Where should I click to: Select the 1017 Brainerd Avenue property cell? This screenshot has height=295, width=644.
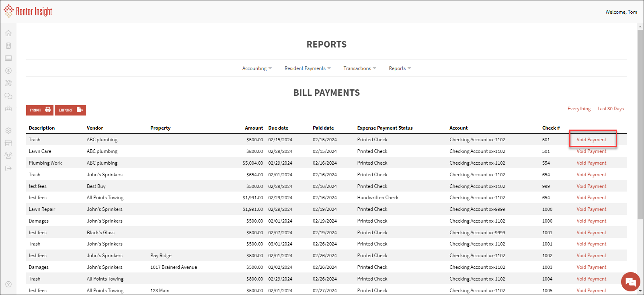174,267
